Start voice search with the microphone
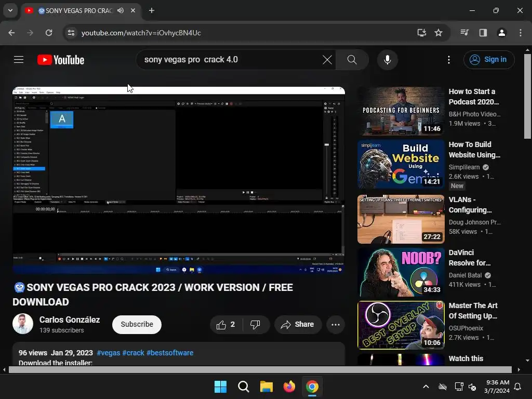This screenshot has height=399, width=532. 388,60
